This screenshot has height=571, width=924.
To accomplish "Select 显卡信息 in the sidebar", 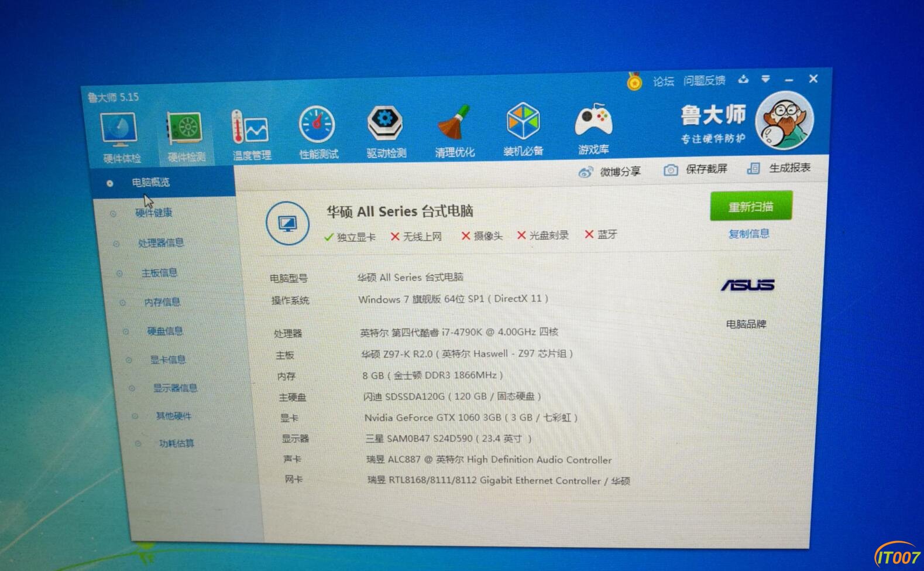I will click(x=168, y=360).
